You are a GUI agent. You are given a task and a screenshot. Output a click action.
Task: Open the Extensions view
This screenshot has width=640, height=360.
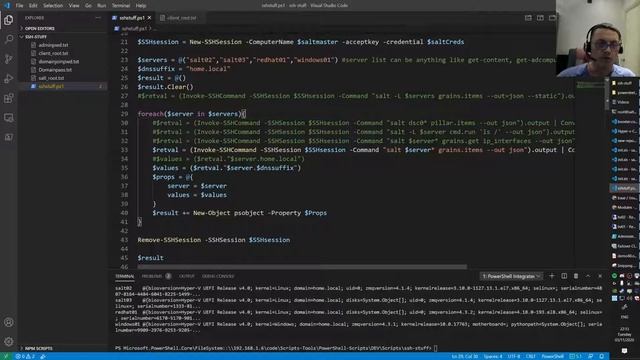pos(9,98)
